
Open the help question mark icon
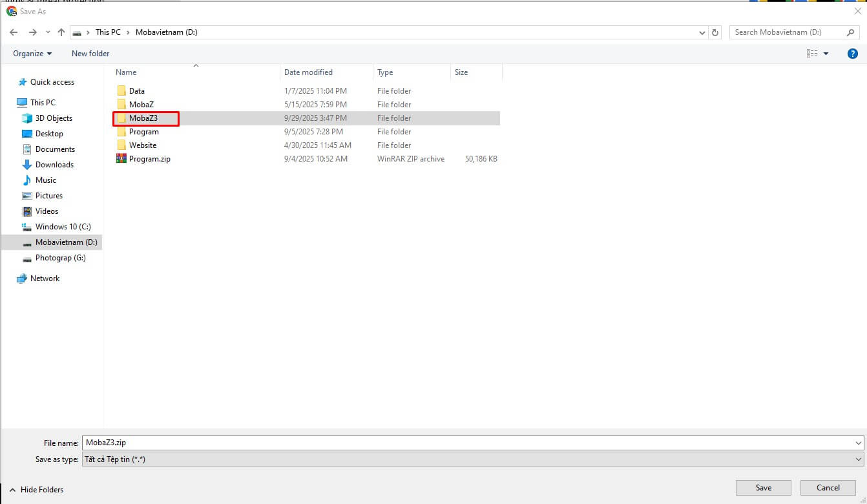point(852,54)
